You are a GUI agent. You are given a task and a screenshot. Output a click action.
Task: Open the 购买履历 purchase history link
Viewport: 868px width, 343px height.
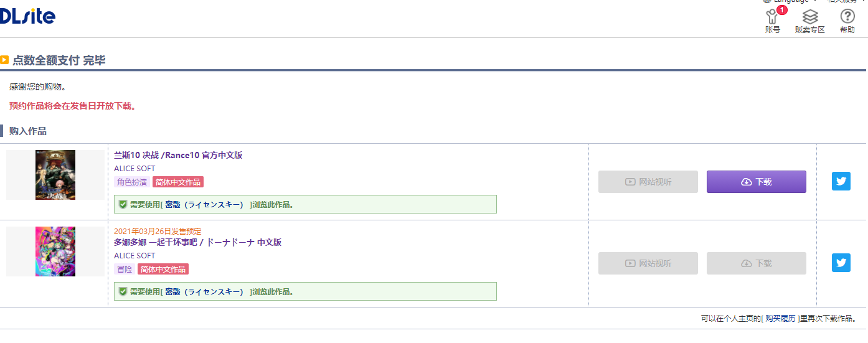click(x=780, y=318)
